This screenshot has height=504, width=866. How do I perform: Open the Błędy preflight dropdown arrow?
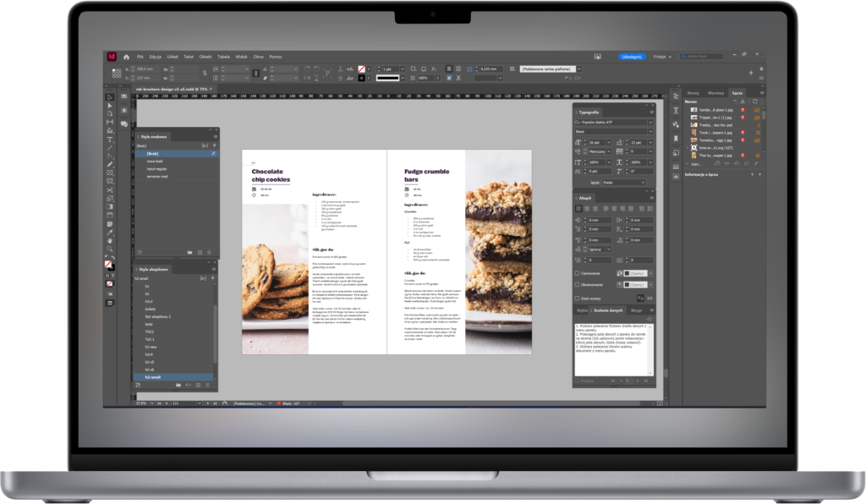310,403
